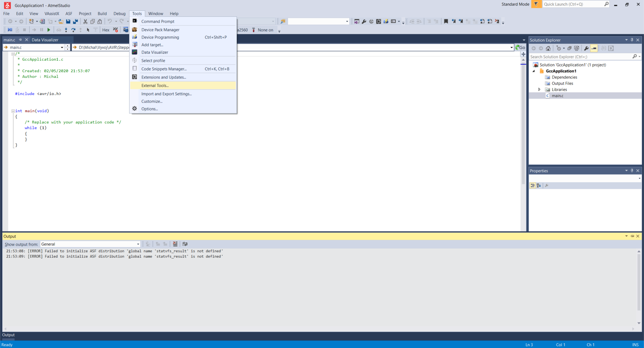Image resolution: width=644 pixels, height=348 pixels.
Task: Open Device Pack Manager menu entry
Action: click(x=160, y=30)
